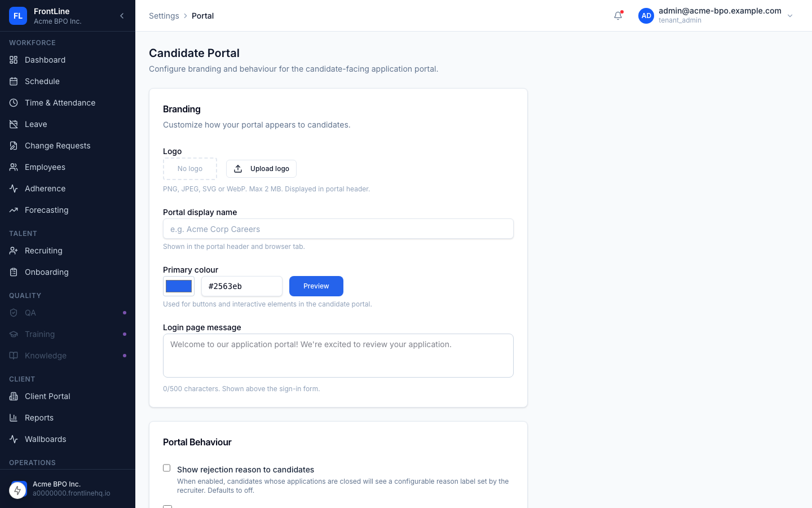The image size is (812, 508).
Task: Open the Onboarding menu item
Action: [x=46, y=272]
